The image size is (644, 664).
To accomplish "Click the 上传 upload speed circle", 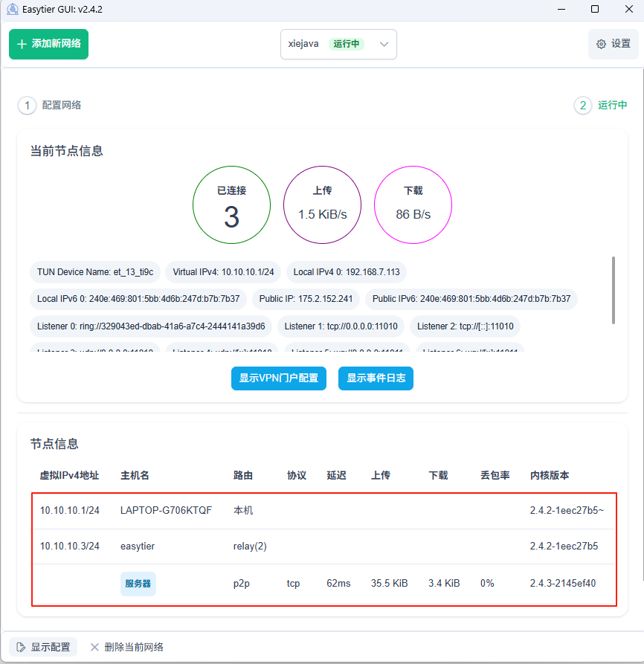I will pos(322,204).
